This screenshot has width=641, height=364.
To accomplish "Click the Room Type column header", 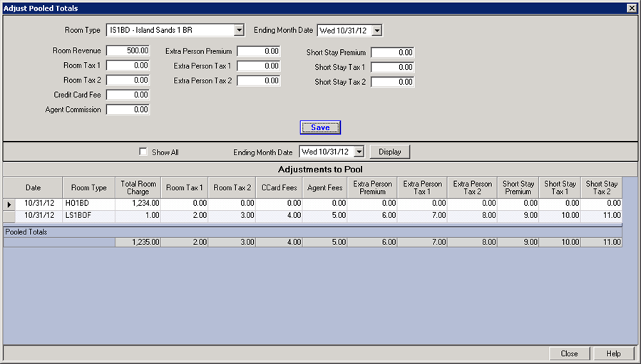I will click(88, 187).
